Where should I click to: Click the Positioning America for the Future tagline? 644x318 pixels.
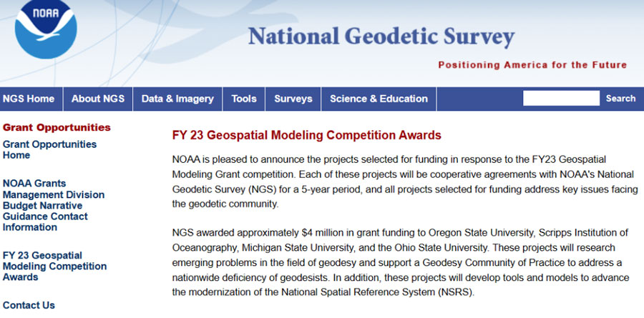pyautogui.click(x=532, y=65)
